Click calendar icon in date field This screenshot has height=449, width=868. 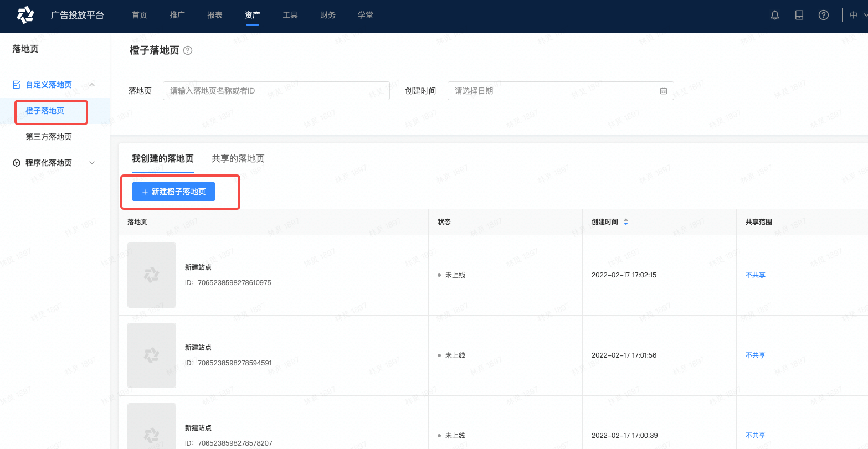coord(664,91)
